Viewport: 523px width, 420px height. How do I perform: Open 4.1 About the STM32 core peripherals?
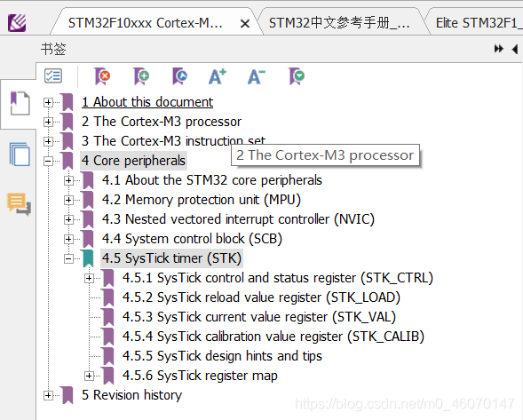click(212, 180)
